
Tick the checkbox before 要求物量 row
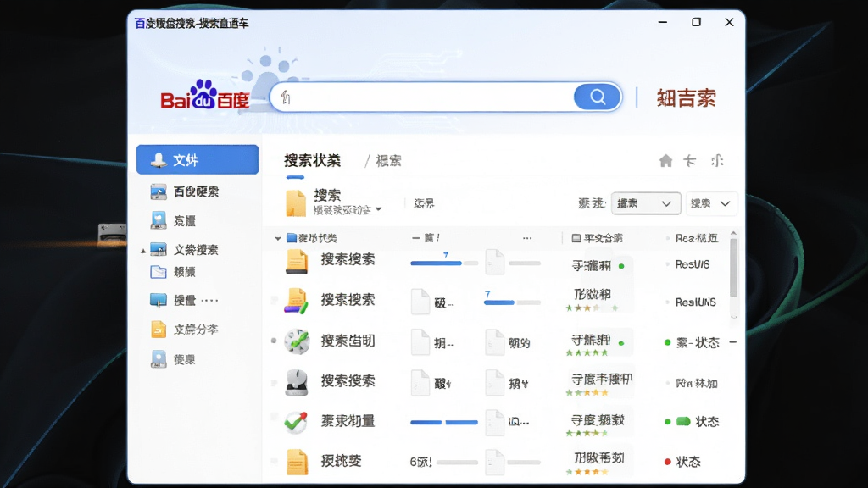pos(274,418)
